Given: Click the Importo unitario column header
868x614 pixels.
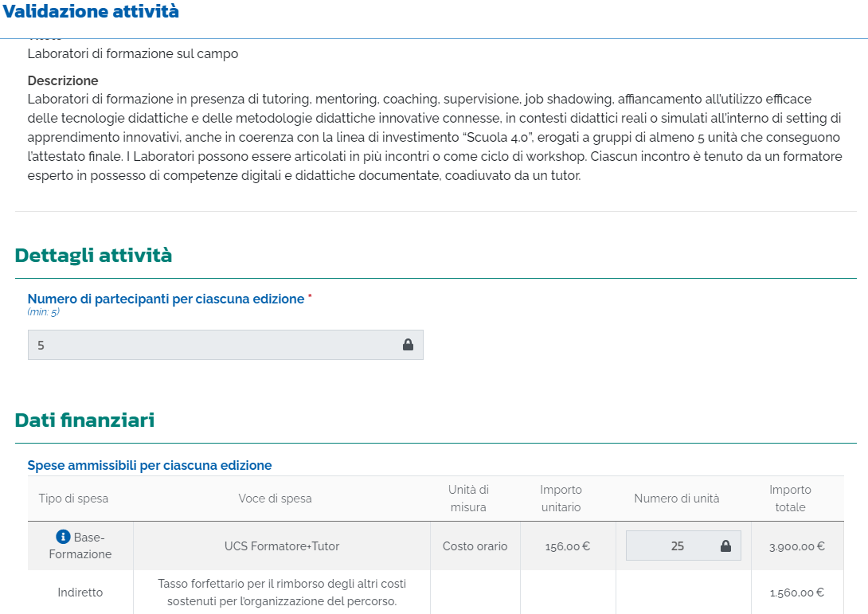Looking at the screenshot, I should pos(561,499).
